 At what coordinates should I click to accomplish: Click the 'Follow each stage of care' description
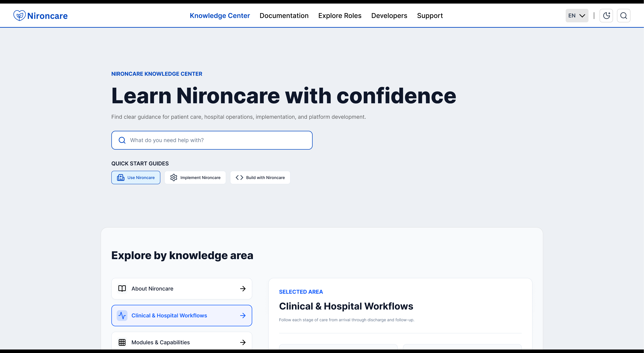[346, 320]
